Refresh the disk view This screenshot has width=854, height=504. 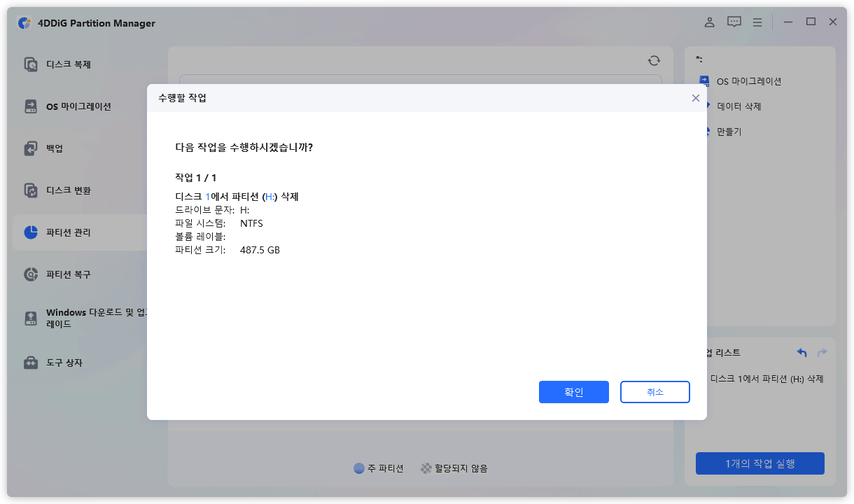pyautogui.click(x=653, y=60)
